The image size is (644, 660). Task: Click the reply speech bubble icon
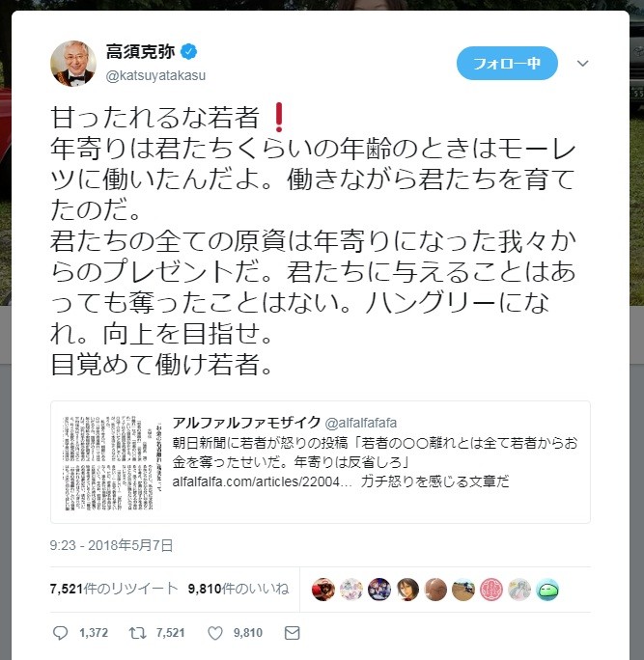pos(60,633)
